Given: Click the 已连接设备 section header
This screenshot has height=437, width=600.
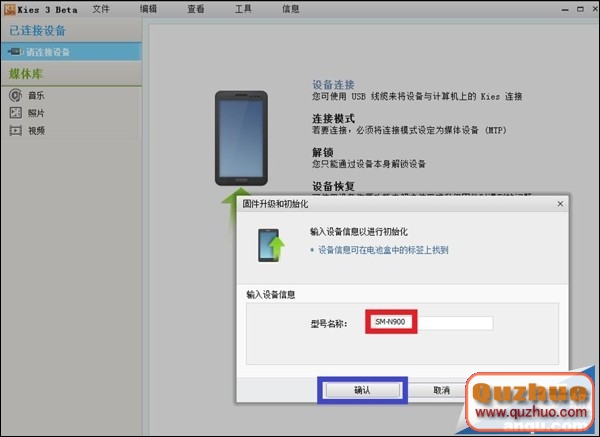Looking at the screenshot, I should (38, 31).
